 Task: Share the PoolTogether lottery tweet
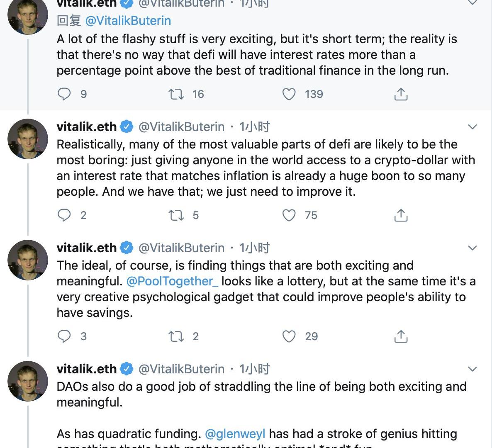[x=401, y=336]
